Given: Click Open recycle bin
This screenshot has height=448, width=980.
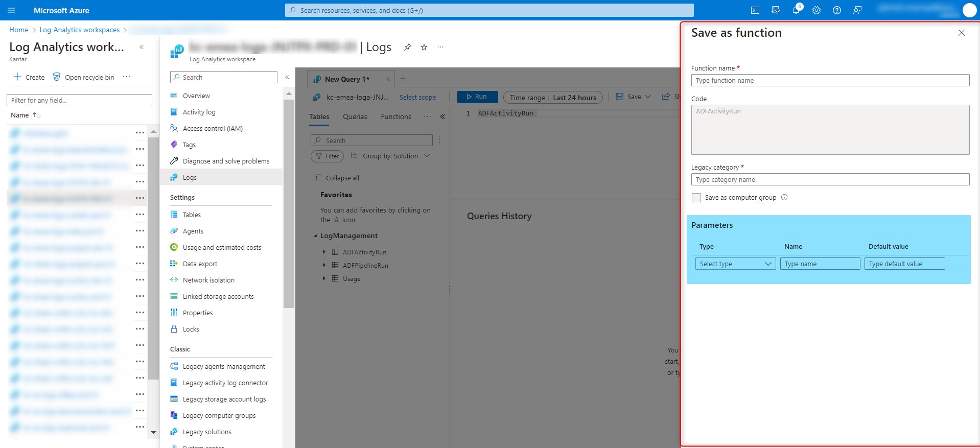Looking at the screenshot, I should 83,77.
